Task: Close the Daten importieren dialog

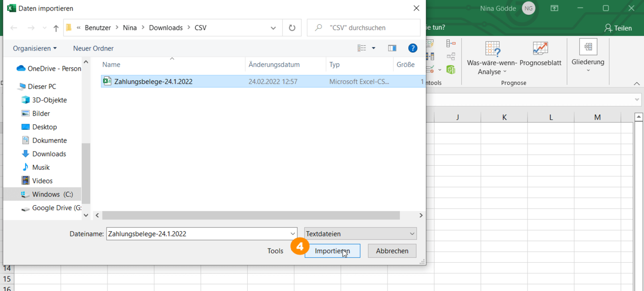Action: (x=416, y=9)
